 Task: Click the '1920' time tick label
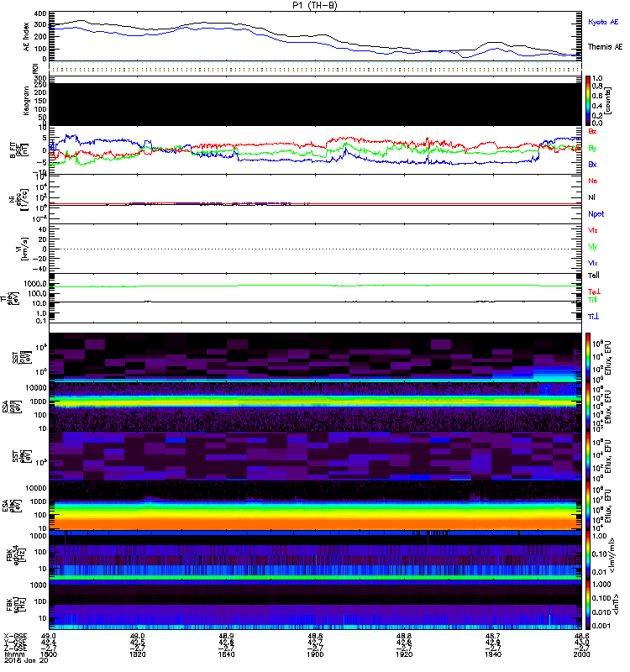[404, 654]
